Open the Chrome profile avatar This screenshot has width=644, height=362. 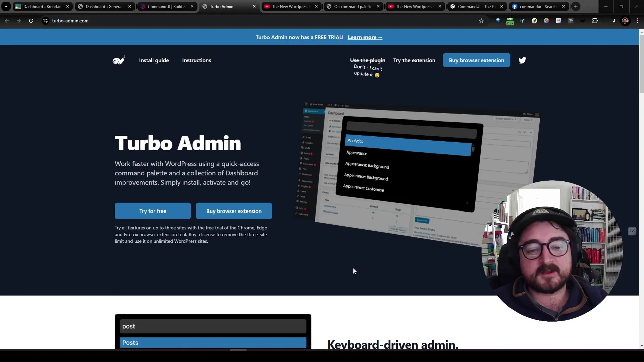[x=625, y=21]
